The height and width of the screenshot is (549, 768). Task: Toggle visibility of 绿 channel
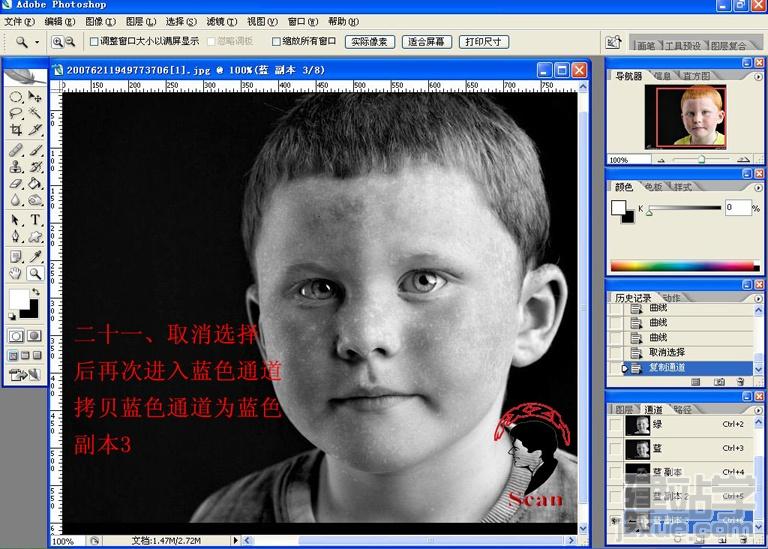point(615,425)
